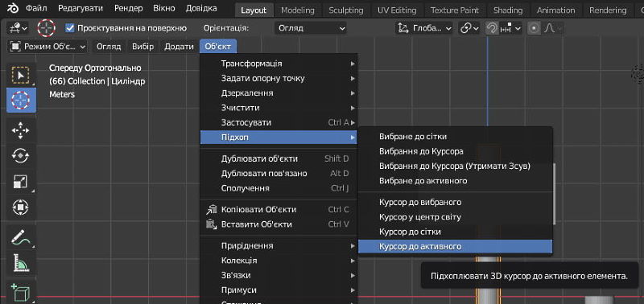
Task: Select the Move tool
Action: point(21,130)
